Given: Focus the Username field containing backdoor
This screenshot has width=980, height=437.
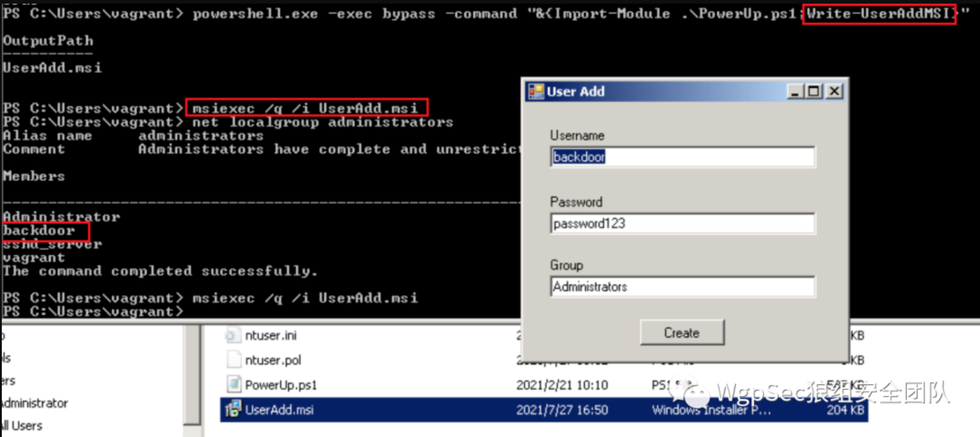Looking at the screenshot, I should click(683, 157).
